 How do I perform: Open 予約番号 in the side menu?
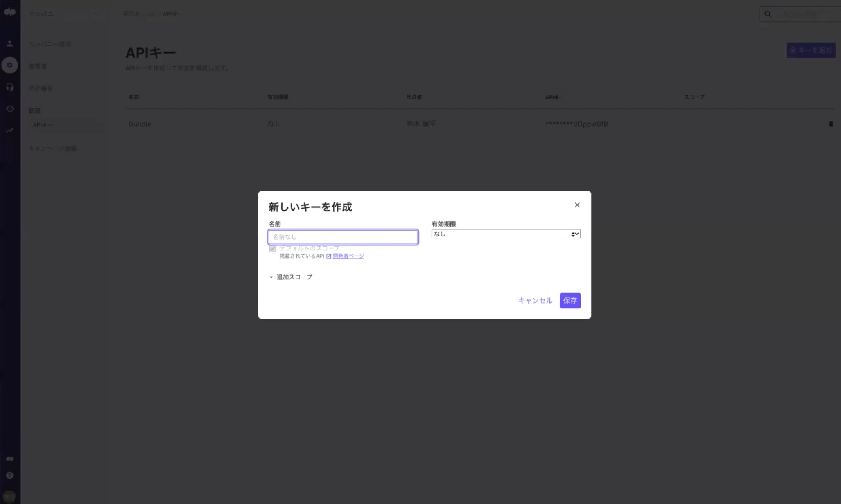pyautogui.click(x=41, y=88)
